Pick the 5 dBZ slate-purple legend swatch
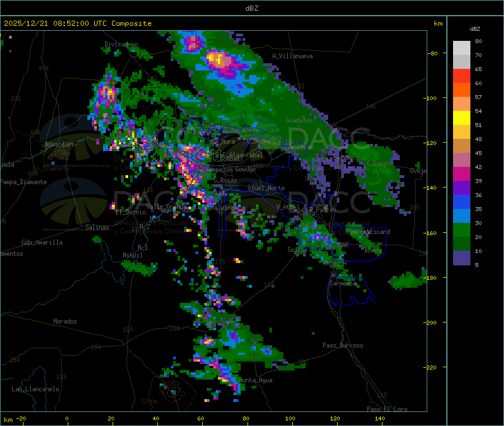 [x=461, y=258]
